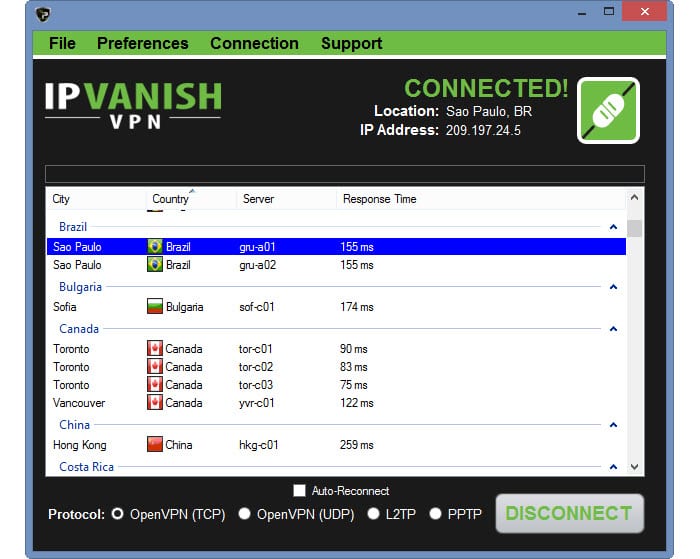Viewport: 700px width, 559px height.
Task: Click the 259 ms response time value
Action: [357, 444]
